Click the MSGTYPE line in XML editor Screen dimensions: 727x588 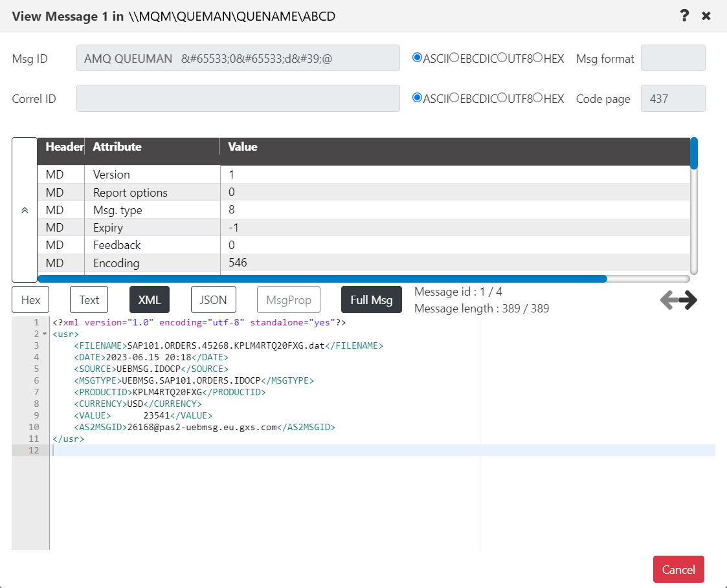pyautogui.click(x=194, y=380)
